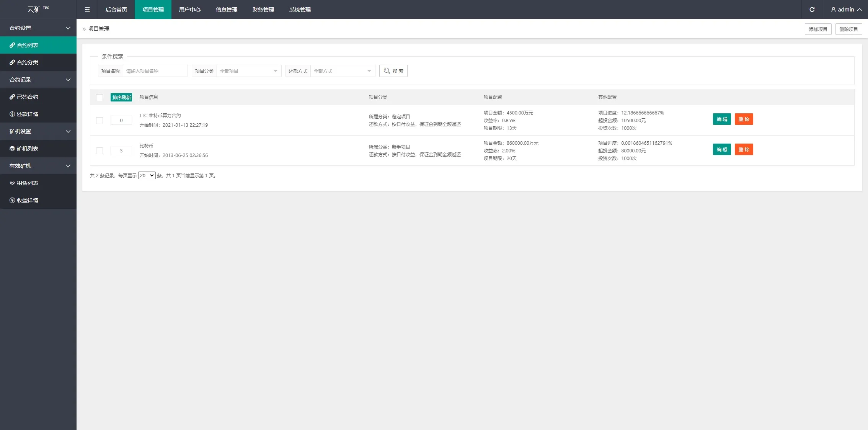The width and height of the screenshot is (868, 430).
Task: Collapse the 合约设置 sidebar group
Action: [x=38, y=28]
